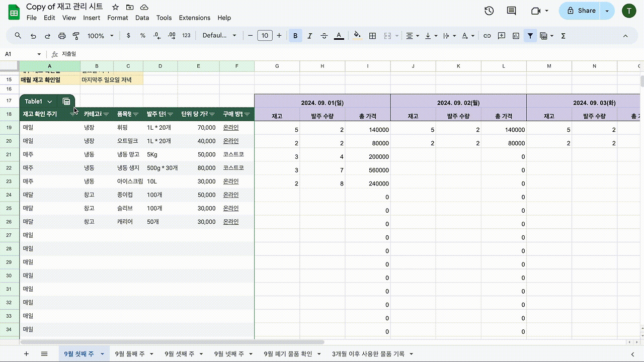Format cells as percent

[143, 36]
